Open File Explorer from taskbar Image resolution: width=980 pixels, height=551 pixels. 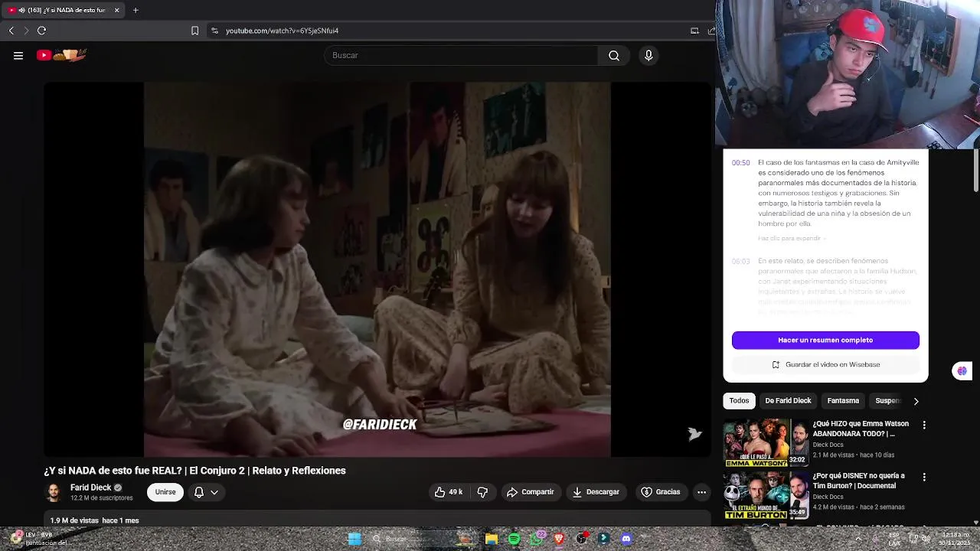(492, 539)
